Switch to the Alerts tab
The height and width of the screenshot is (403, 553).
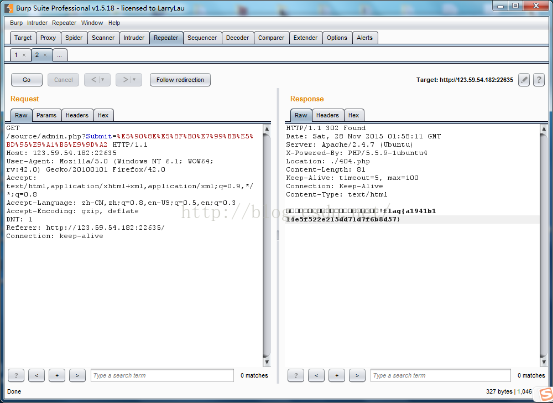click(x=365, y=38)
